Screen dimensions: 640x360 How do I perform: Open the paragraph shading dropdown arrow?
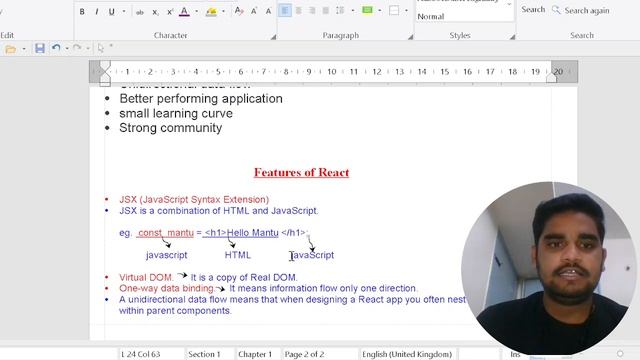pos(380,11)
